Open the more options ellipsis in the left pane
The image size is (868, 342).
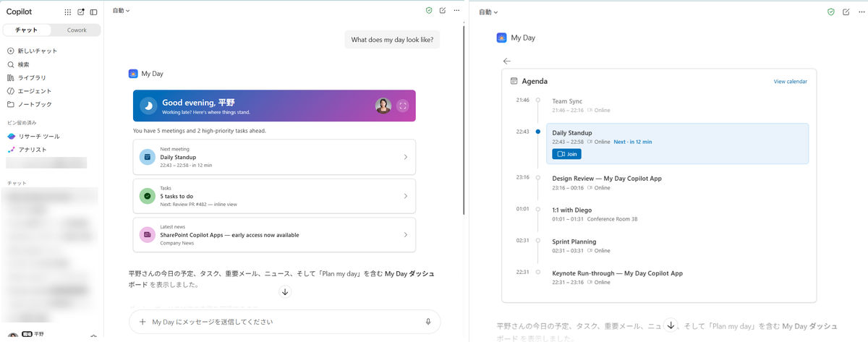(x=456, y=11)
